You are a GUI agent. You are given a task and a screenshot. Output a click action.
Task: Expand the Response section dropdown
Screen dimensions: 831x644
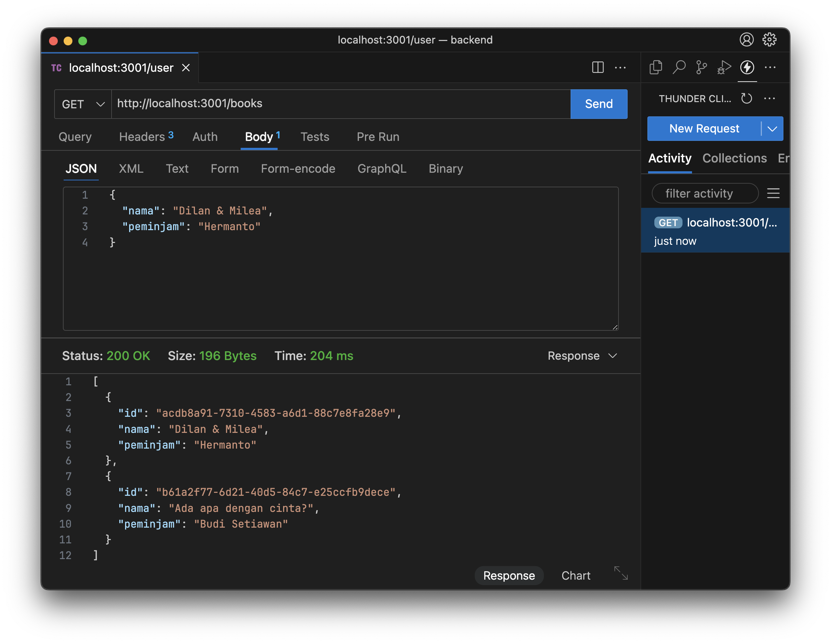pyautogui.click(x=582, y=356)
